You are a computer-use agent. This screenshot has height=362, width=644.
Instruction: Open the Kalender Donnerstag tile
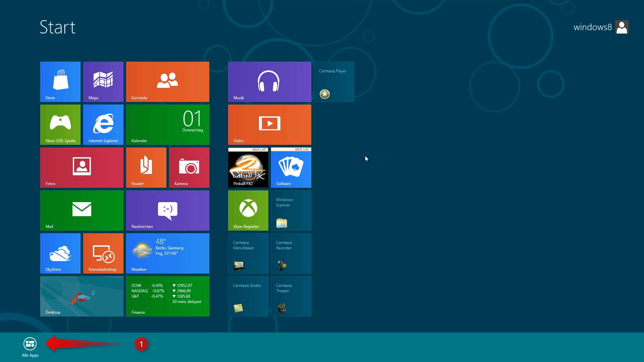click(x=168, y=124)
